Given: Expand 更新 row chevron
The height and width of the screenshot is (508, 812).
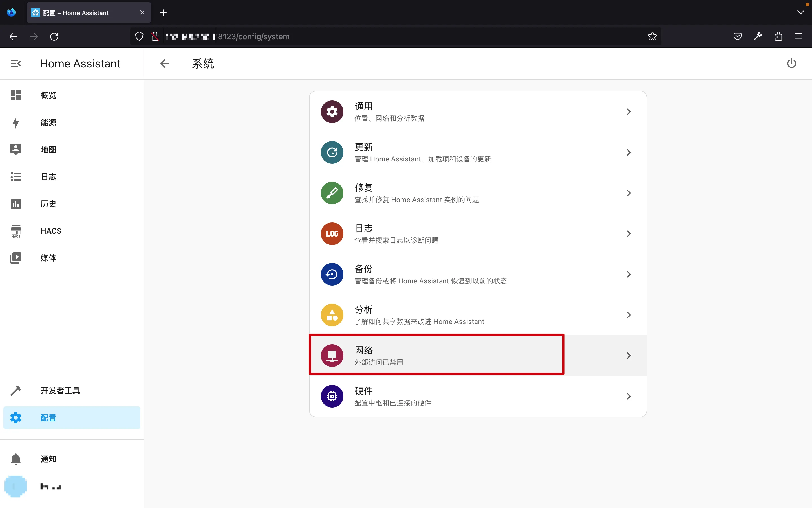Looking at the screenshot, I should pos(629,152).
